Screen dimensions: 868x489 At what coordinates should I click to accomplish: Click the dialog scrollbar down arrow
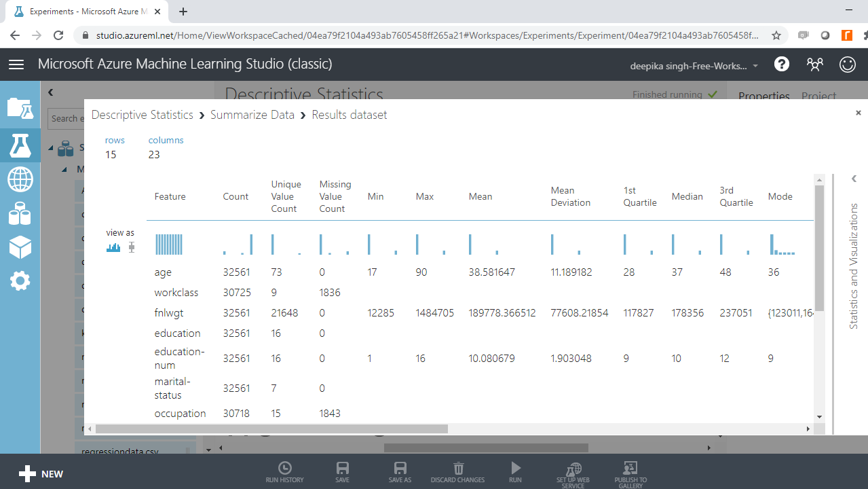click(819, 416)
